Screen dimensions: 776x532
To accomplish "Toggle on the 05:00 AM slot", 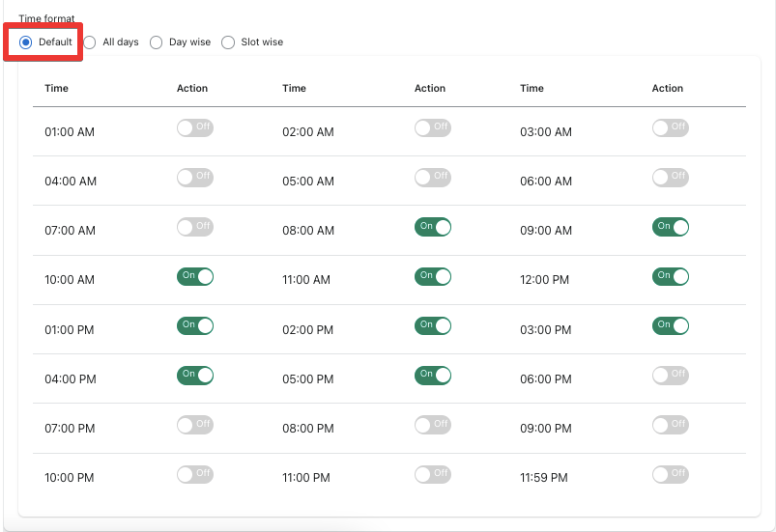I will [432, 178].
